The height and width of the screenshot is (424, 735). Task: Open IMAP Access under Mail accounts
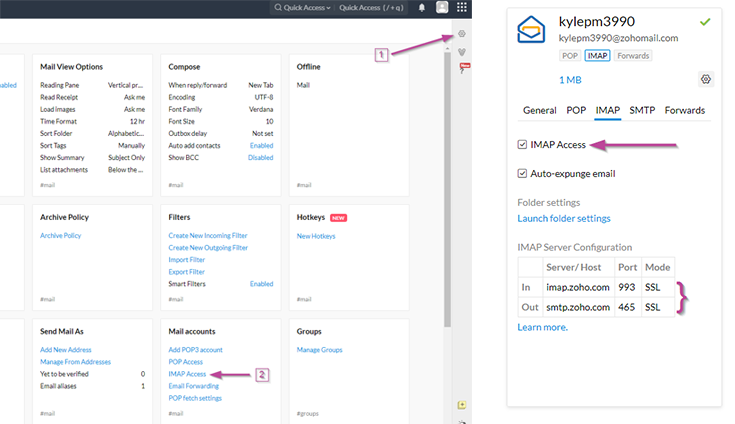(187, 374)
